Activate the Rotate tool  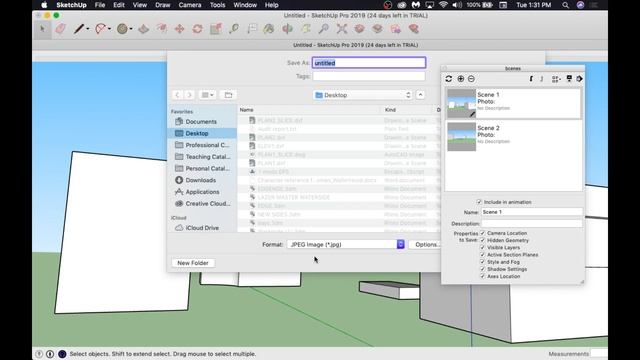pyautogui.click(x=198, y=29)
